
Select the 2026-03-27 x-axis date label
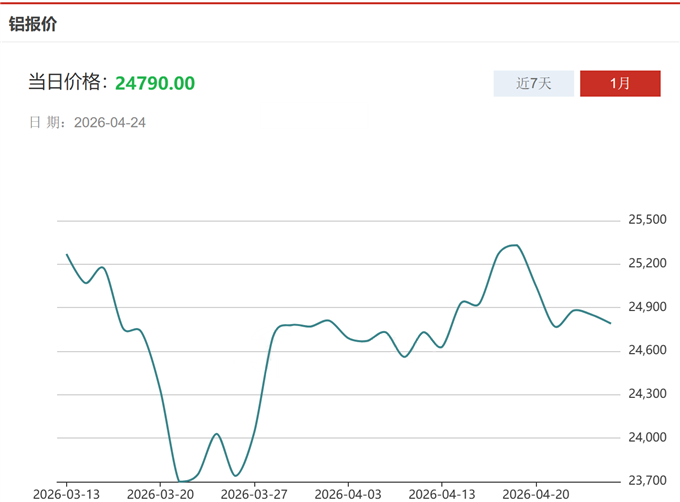click(x=254, y=494)
